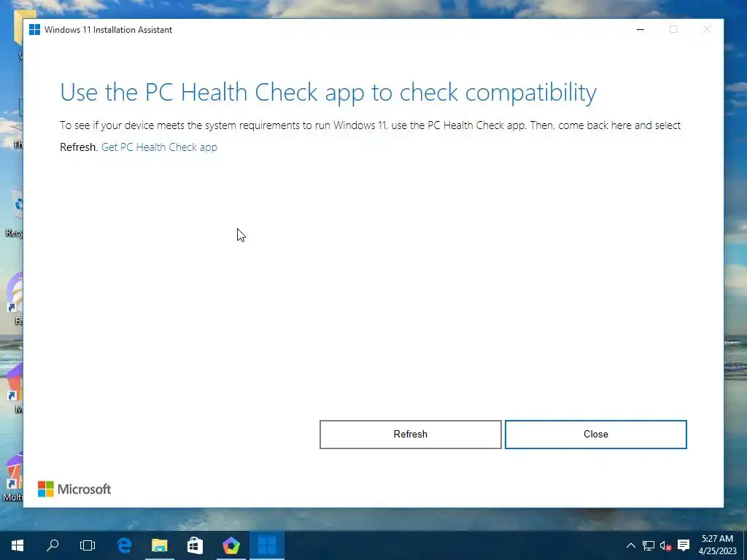Open the Action Center notifications icon
The image size is (747, 560).
click(x=684, y=545)
